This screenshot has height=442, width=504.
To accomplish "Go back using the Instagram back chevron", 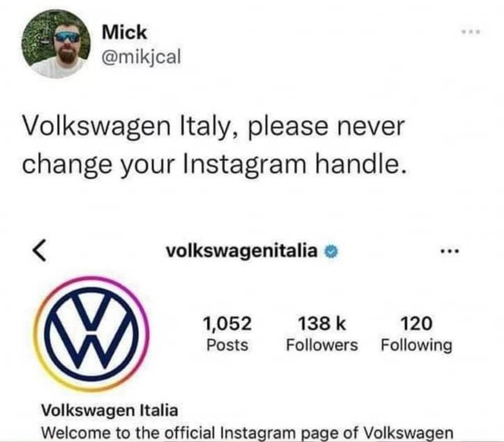I will pyautogui.click(x=39, y=250).
